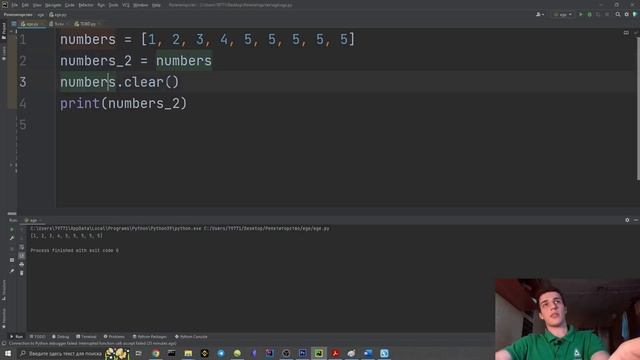This screenshot has width=640, height=360.
Task: Open Photoshop from the taskbar
Action: [x=302, y=353]
